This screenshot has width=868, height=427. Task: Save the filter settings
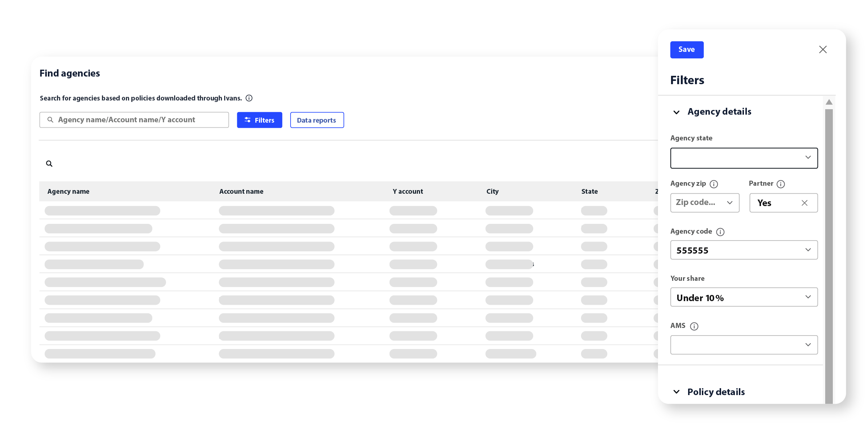point(687,50)
